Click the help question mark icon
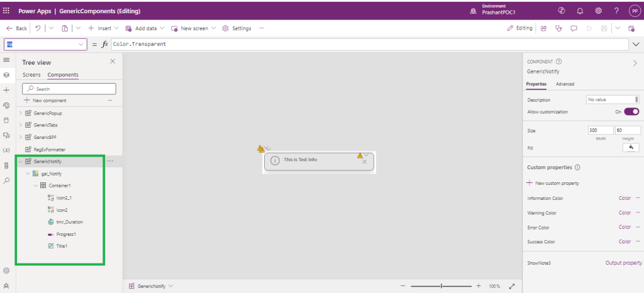 616,11
